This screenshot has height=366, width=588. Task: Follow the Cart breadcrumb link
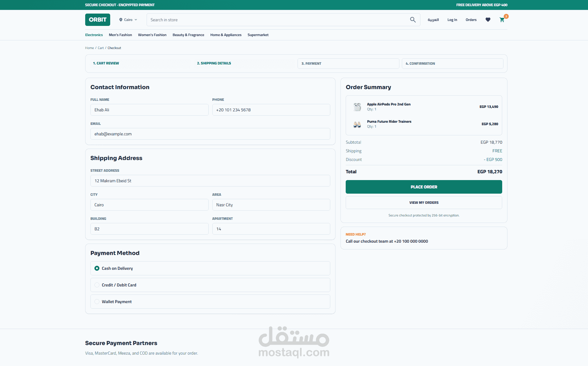click(101, 48)
